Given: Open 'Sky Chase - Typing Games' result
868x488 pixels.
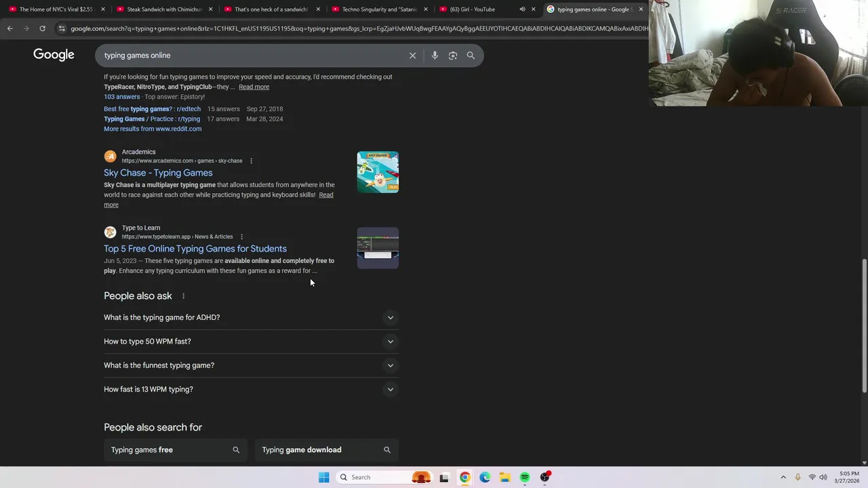Looking at the screenshot, I should click(x=158, y=173).
